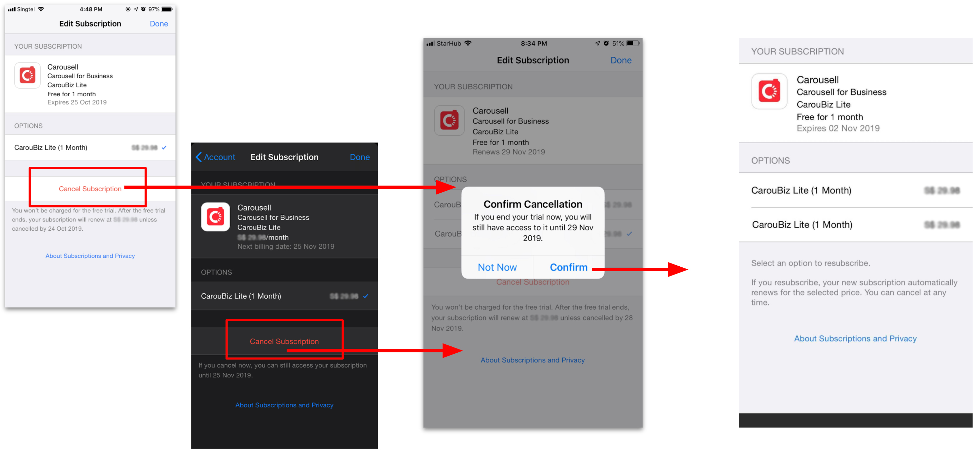980x455 pixels.
Task: Tap Done in StarHub Edit Subscription screen
Action: [x=621, y=60]
